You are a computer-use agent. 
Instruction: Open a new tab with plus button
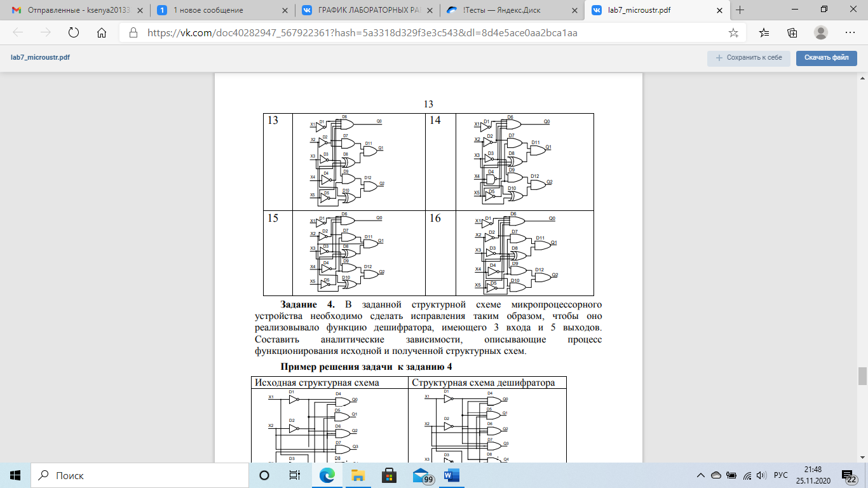click(x=740, y=10)
